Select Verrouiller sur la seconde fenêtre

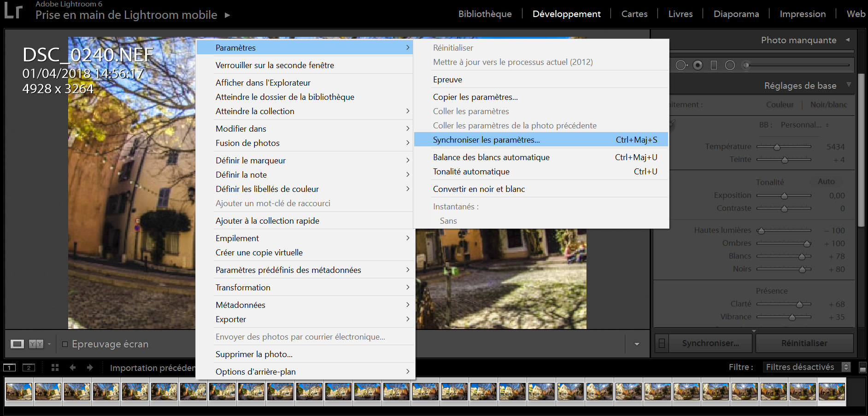[x=305, y=65]
